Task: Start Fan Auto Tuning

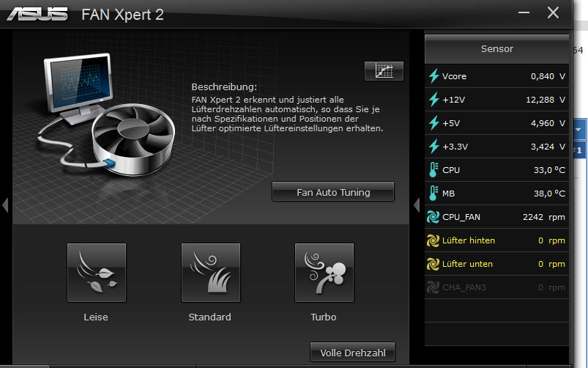Action: tap(333, 192)
